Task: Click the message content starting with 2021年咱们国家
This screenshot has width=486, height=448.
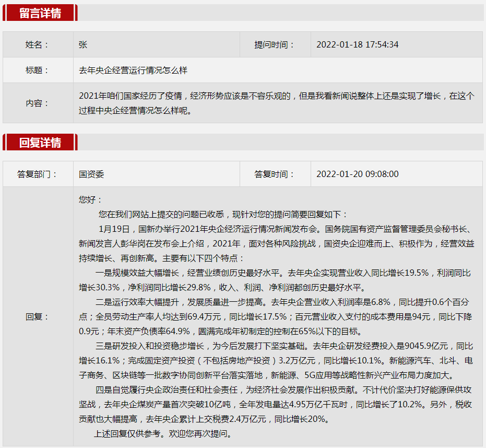Action: [276, 103]
